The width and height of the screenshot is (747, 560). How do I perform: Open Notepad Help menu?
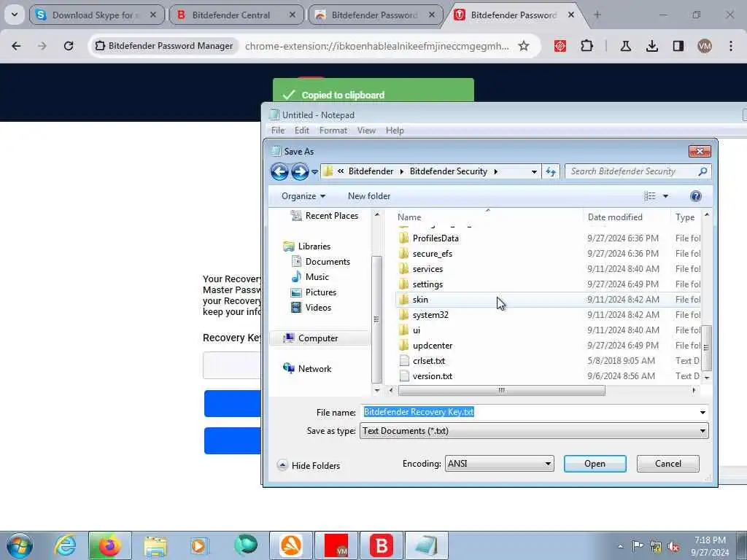(395, 130)
